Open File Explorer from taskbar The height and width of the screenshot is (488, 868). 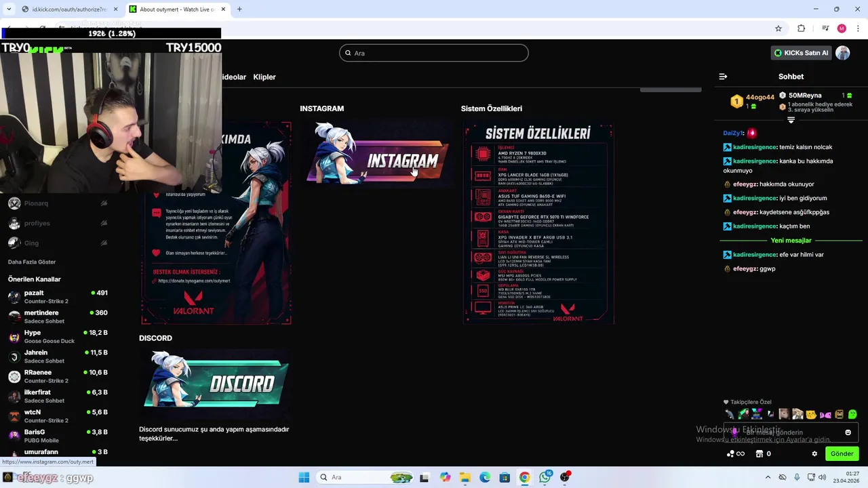coord(465,478)
